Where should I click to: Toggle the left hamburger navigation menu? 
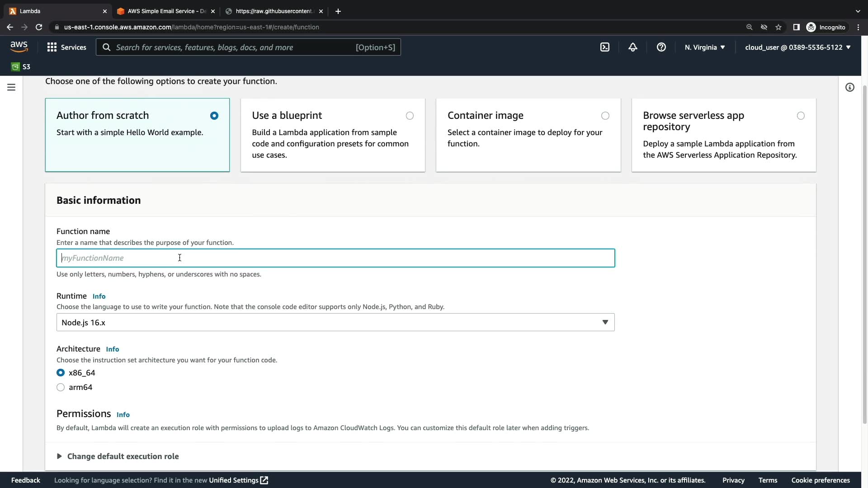click(x=11, y=87)
